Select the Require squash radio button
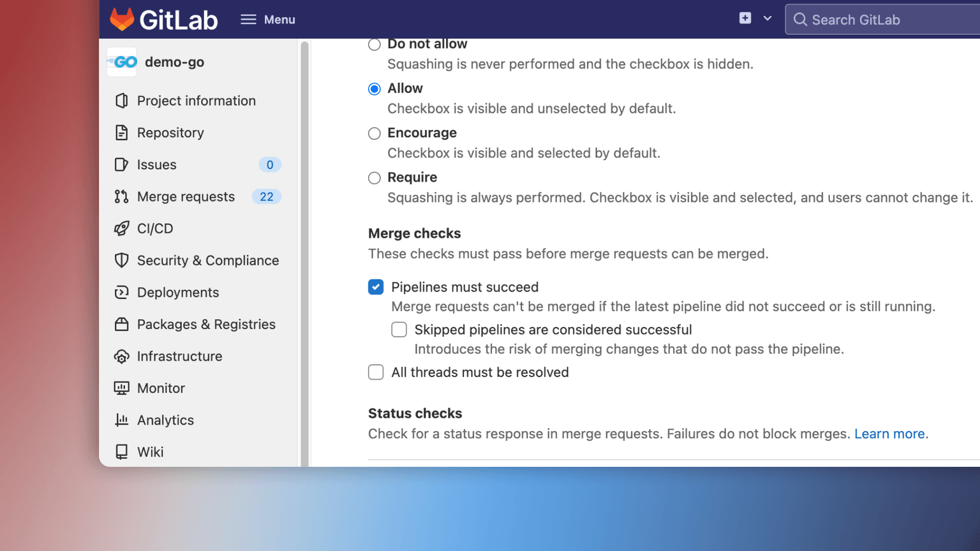980x551 pixels. pyautogui.click(x=375, y=178)
